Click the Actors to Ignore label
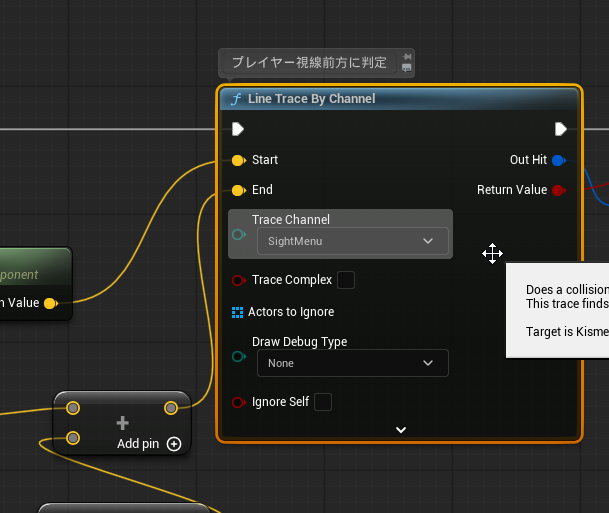 coord(291,312)
